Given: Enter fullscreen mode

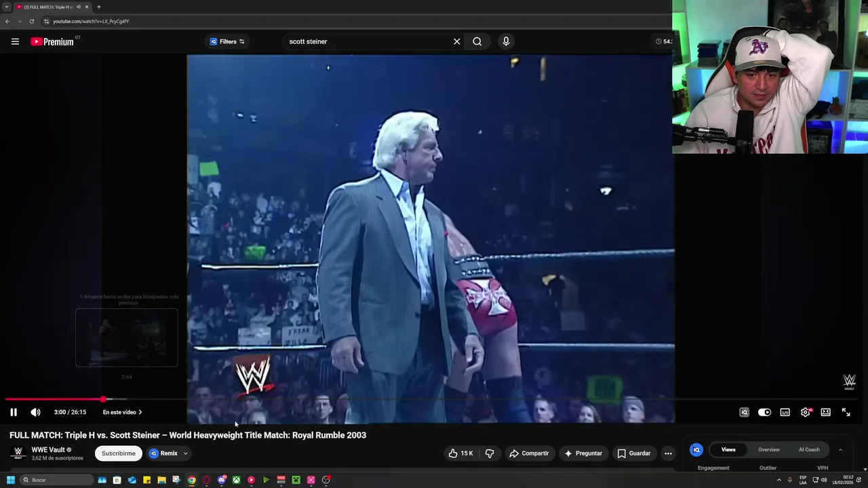Looking at the screenshot, I should pyautogui.click(x=846, y=412).
